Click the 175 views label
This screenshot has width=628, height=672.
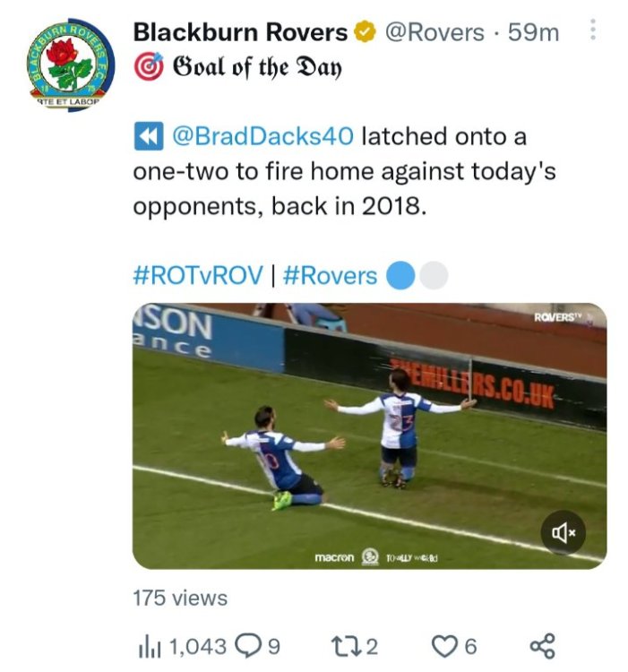pyautogui.click(x=180, y=598)
